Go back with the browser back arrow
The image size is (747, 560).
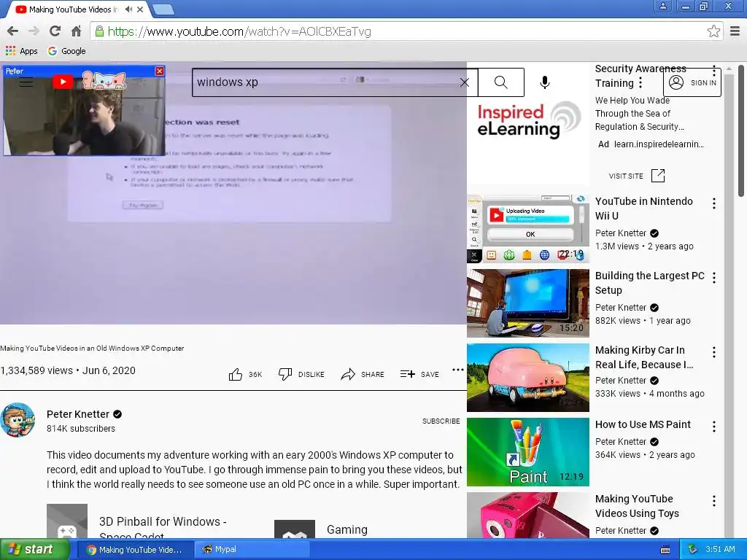click(x=13, y=31)
